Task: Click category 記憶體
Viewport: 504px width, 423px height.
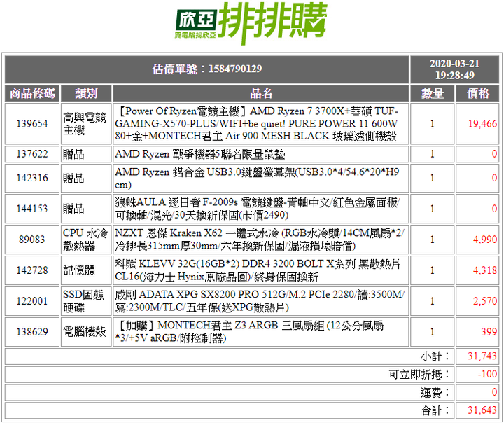Action: 79,270
